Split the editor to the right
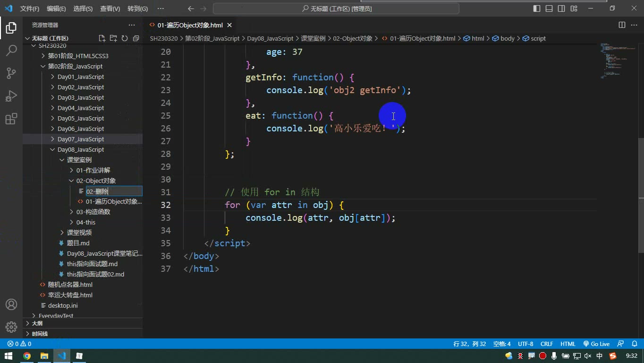The width and height of the screenshot is (644, 363). (x=622, y=25)
